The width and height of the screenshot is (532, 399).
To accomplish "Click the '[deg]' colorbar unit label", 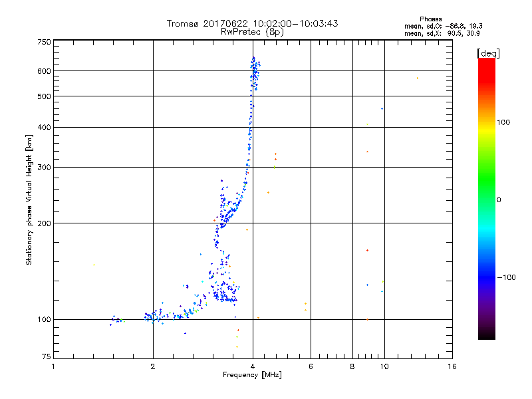I will click(488, 53).
